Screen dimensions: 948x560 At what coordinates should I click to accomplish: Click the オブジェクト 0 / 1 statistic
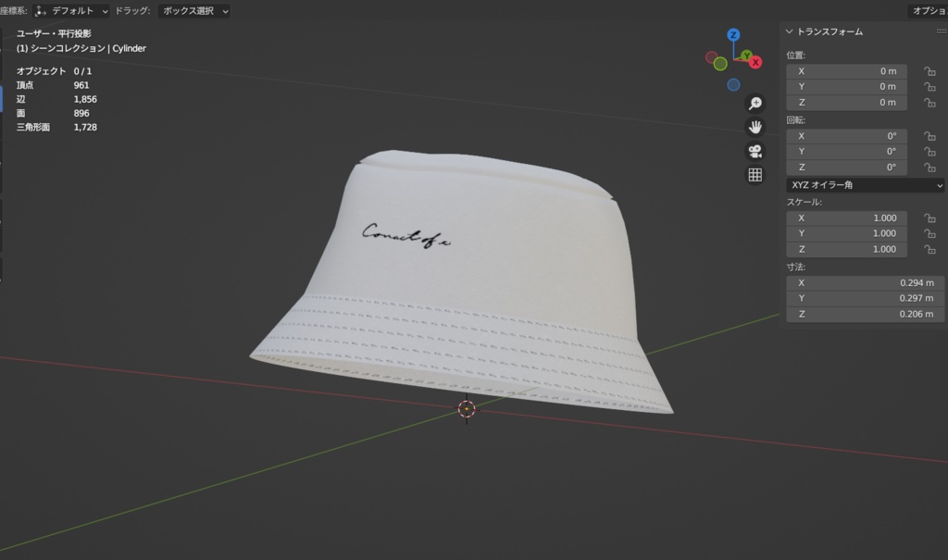54,71
